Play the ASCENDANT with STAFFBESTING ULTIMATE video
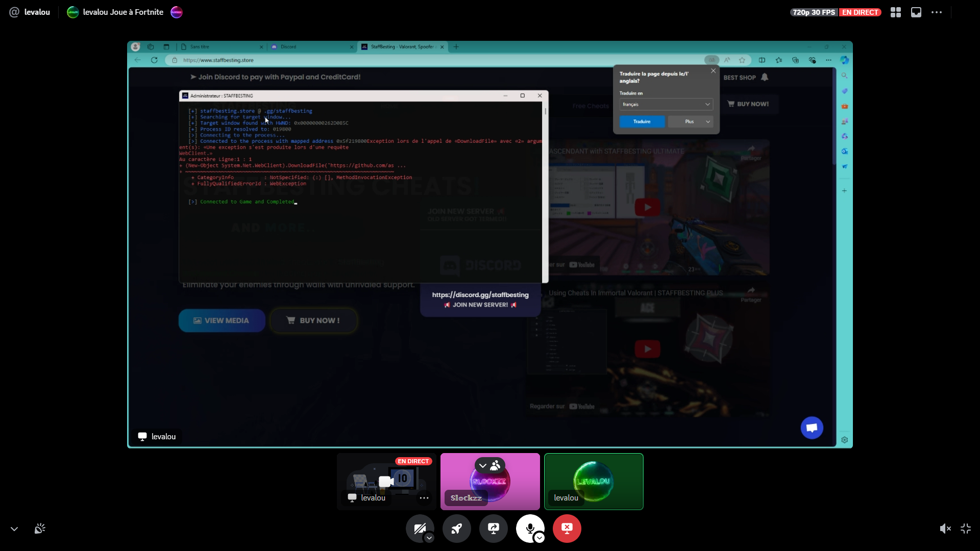 (x=647, y=207)
